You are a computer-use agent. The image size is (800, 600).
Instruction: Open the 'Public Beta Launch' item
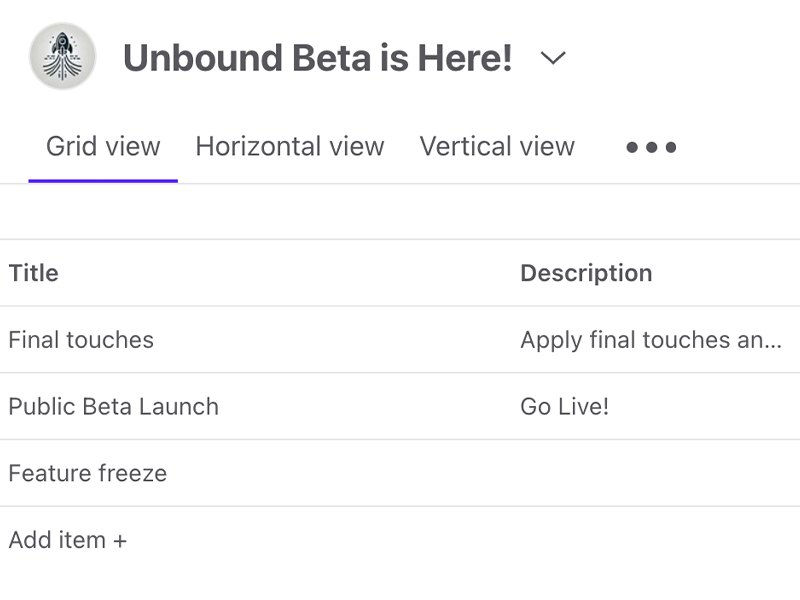coord(113,407)
